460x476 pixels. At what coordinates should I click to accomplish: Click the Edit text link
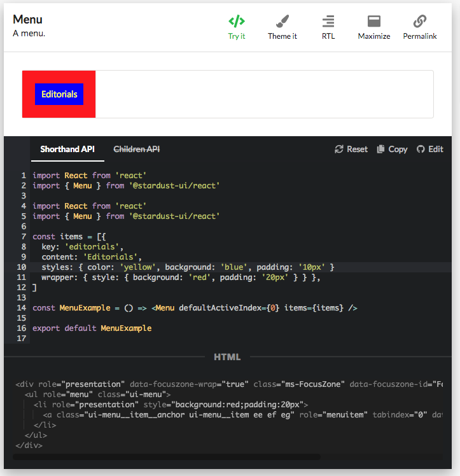click(436, 149)
